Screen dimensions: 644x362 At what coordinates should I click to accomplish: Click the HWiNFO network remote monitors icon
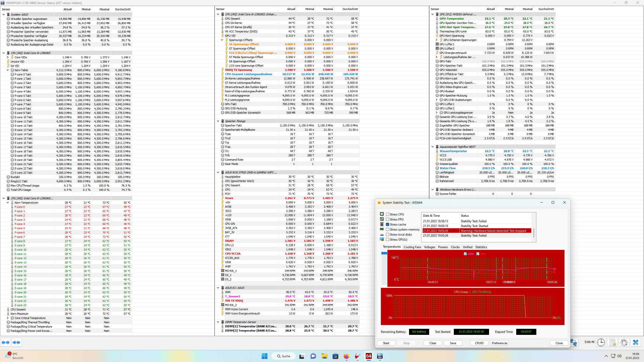(x=574, y=342)
